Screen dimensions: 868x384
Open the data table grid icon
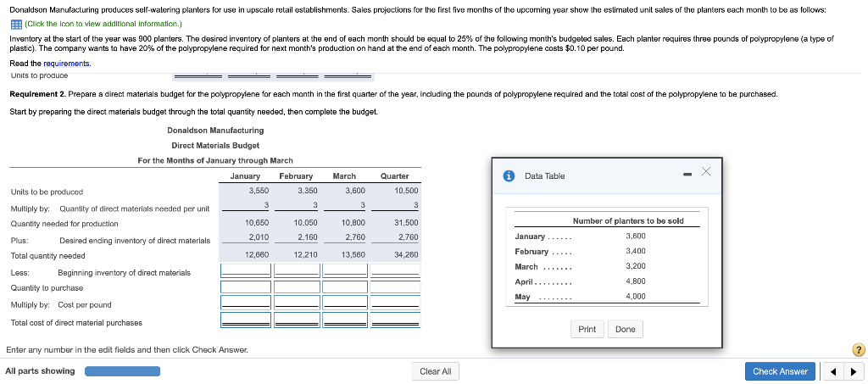tap(15, 25)
